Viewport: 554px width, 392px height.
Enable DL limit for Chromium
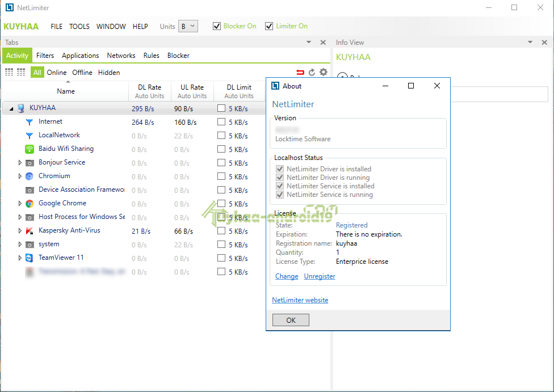pos(221,176)
